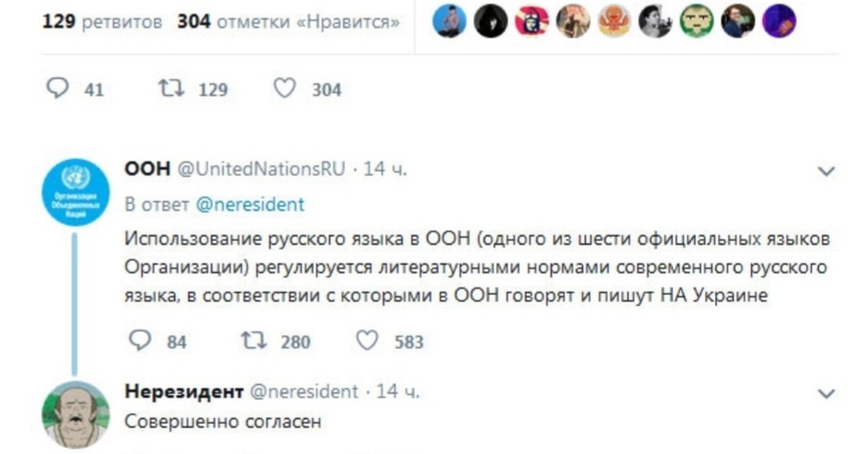868x454 pixels.
Task: Click the reply icon with 41 replies
Action: pyautogui.click(x=57, y=89)
